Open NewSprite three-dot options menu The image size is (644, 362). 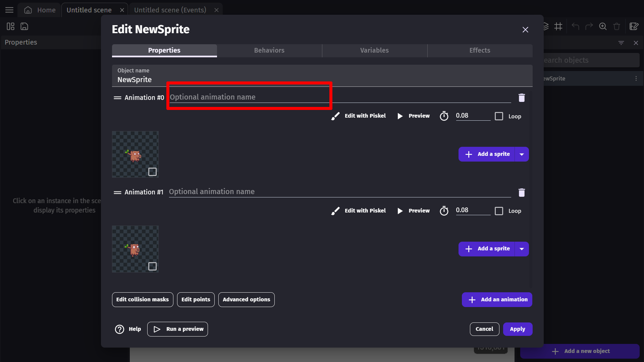coord(636,78)
